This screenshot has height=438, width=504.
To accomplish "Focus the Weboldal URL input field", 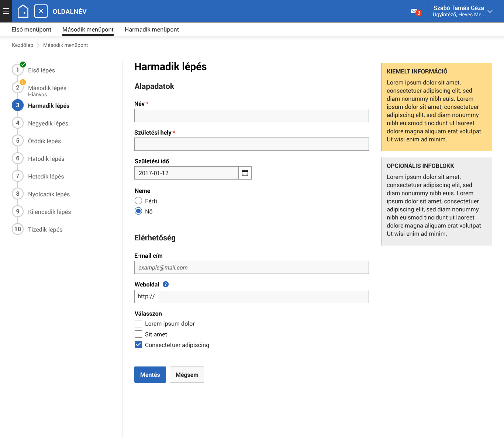I will coord(263,296).
